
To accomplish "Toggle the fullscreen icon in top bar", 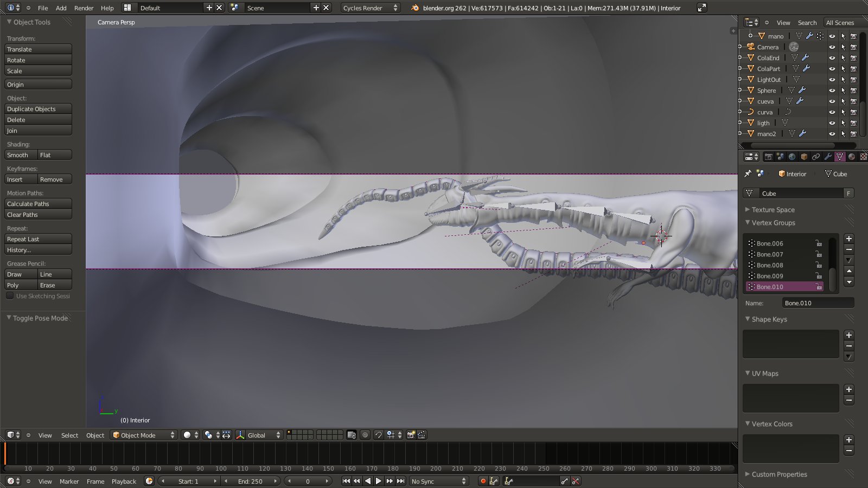I will point(701,8).
